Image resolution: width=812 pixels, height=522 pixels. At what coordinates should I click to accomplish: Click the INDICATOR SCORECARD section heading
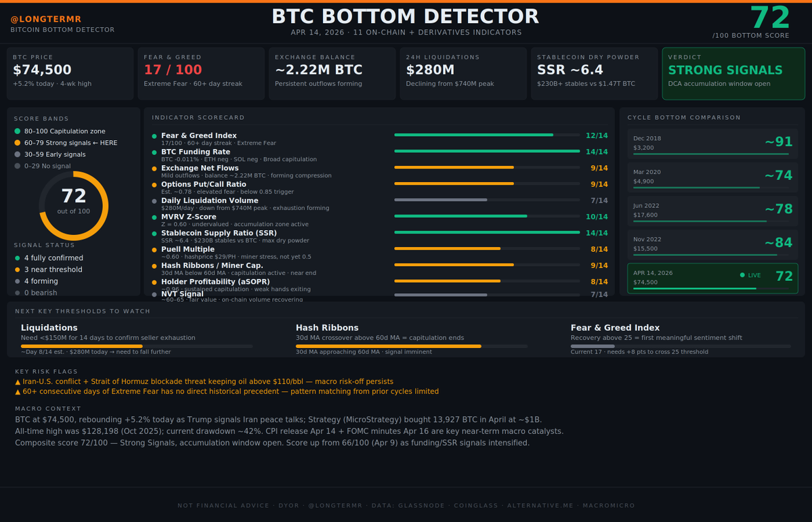pyautogui.click(x=198, y=118)
